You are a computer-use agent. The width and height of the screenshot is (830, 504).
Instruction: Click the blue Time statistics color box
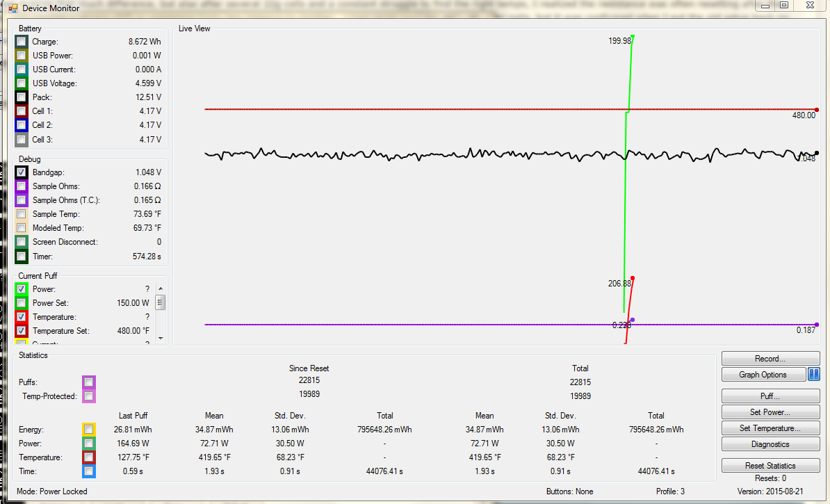[88, 471]
